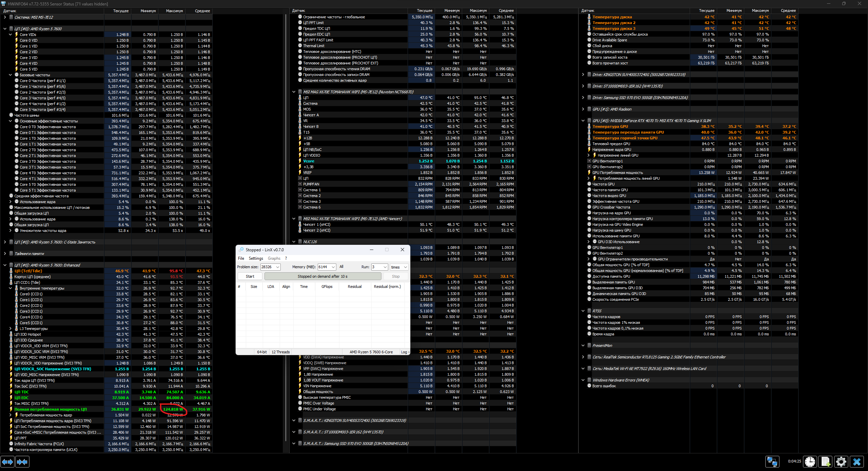Click the expand columns arrows icon bottom-left
This screenshot has width=868, height=471.
7,462
